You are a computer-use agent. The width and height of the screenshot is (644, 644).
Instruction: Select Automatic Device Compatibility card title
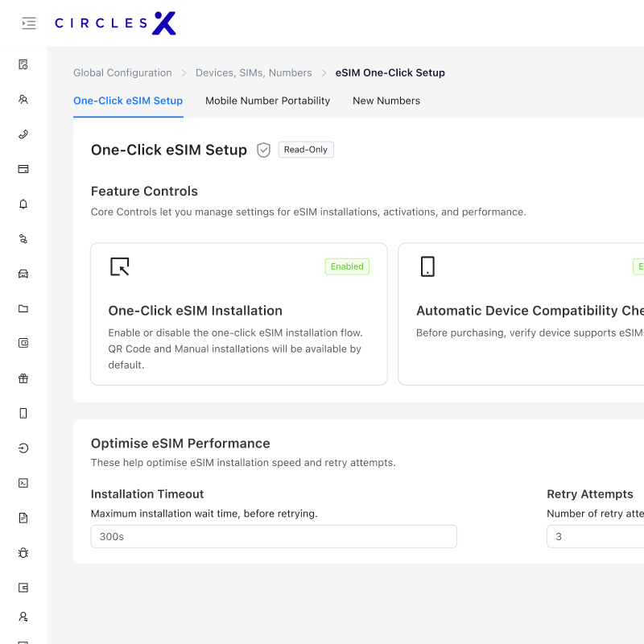[x=530, y=311]
